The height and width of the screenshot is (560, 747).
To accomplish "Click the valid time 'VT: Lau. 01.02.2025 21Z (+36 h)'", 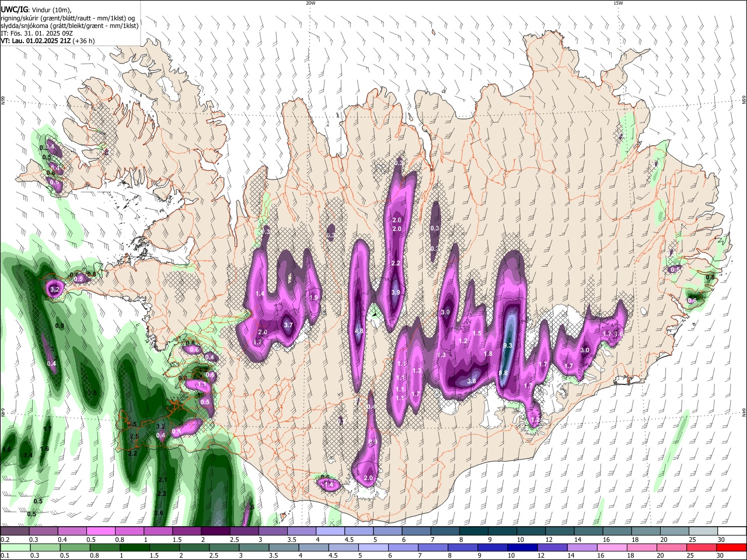I will pyautogui.click(x=47, y=41).
